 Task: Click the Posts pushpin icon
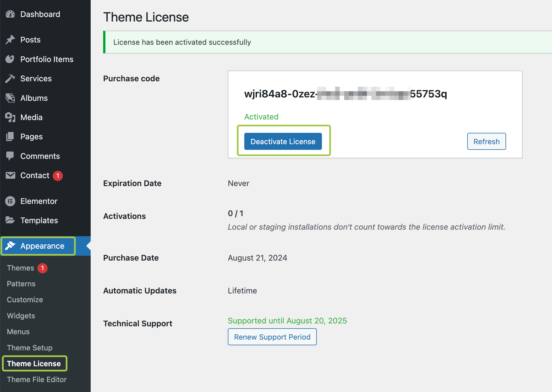click(10, 40)
